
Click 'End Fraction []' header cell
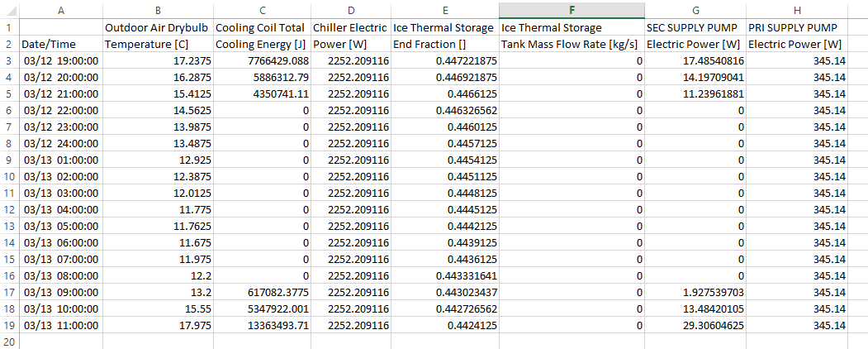[x=444, y=44]
